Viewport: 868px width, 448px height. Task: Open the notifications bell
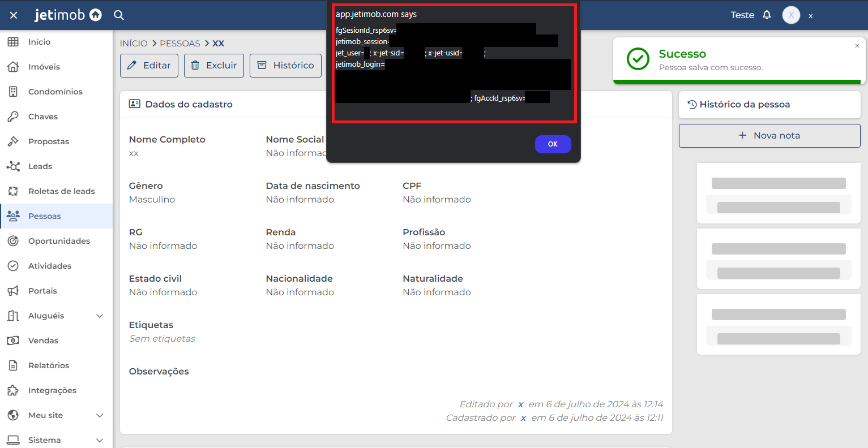pos(767,15)
